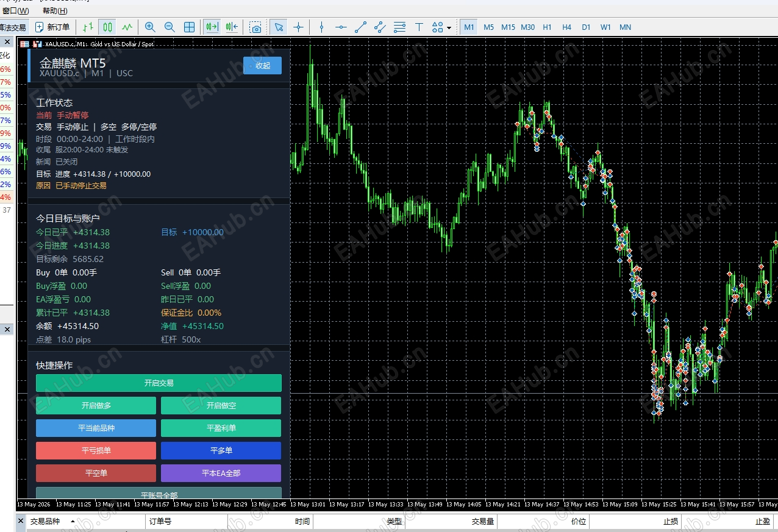The image size is (778, 532).
Task: Select the equidistant channel tool
Action: click(x=380, y=27)
